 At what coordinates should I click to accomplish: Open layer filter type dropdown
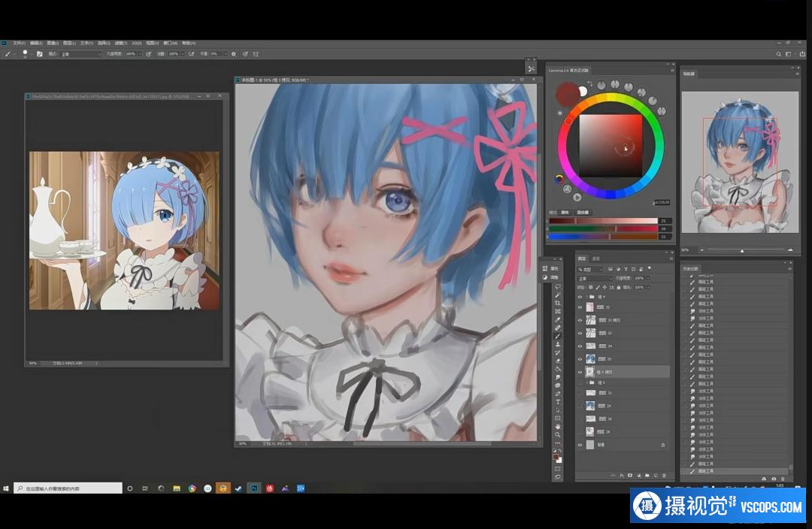590,269
